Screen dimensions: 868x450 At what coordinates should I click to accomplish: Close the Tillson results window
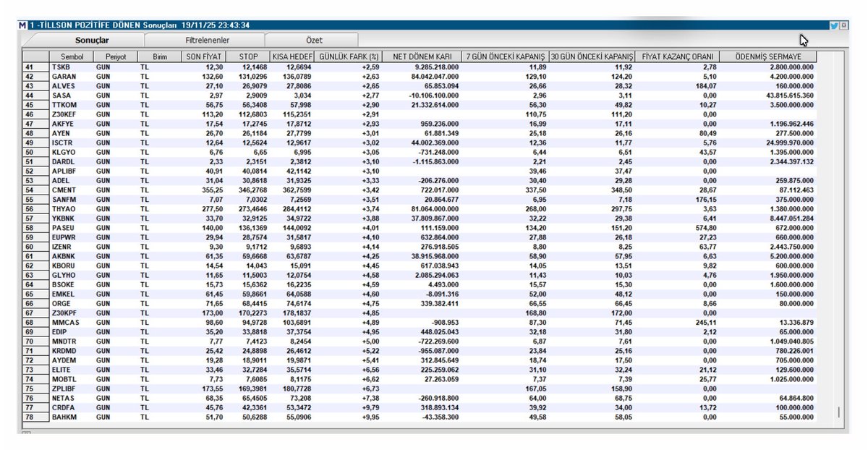coord(843,25)
